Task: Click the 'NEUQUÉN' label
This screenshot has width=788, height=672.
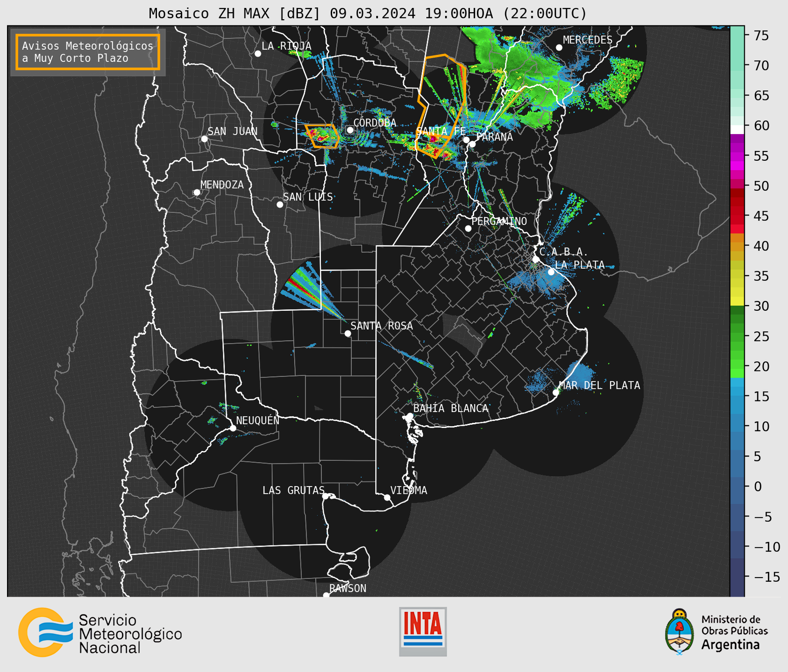Action: click(258, 420)
